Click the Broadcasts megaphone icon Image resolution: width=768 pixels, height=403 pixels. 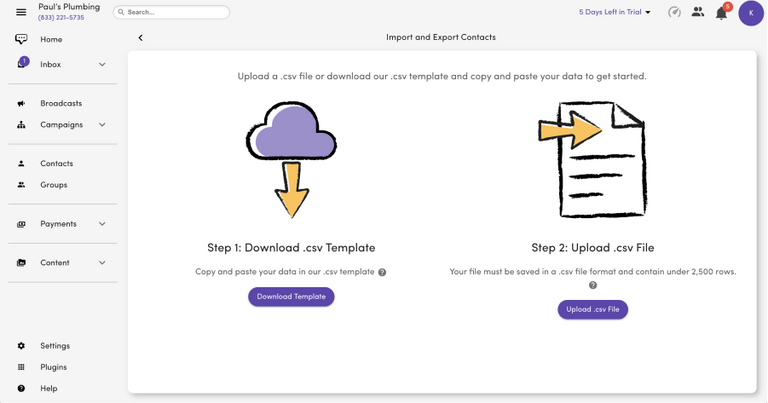tap(21, 103)
